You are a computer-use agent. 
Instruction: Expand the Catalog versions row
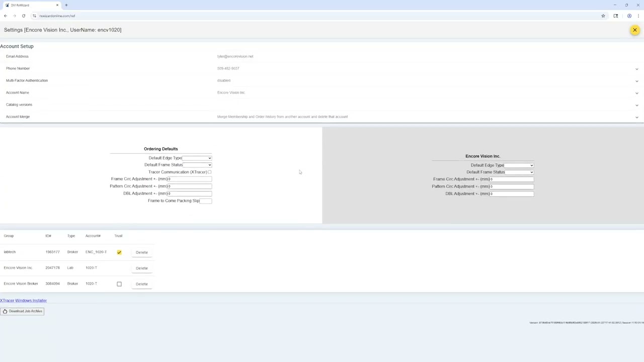click(636, 105)
